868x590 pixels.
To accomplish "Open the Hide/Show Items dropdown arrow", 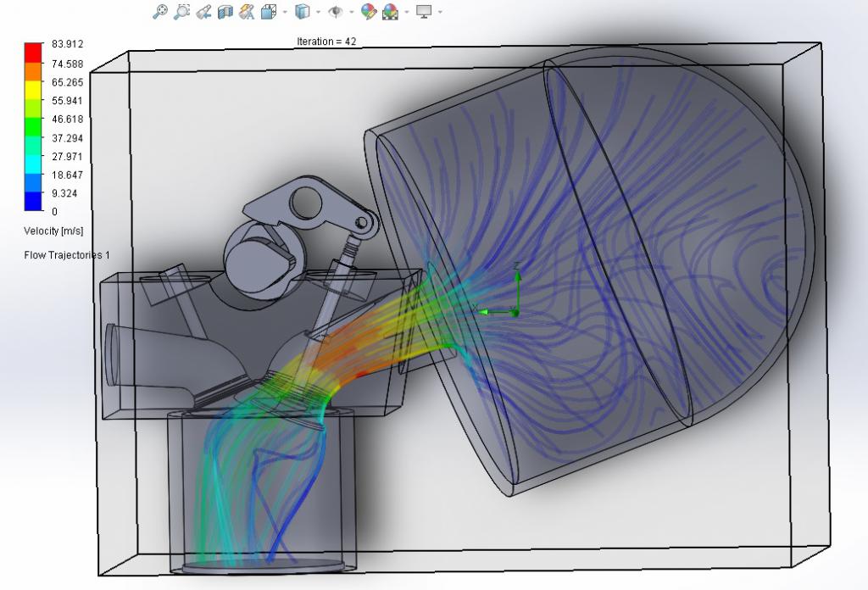I will (x=351, y=12).
